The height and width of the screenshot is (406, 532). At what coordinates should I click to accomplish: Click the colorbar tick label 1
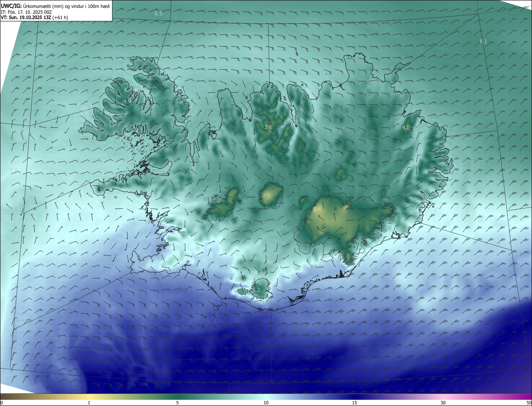pyautogui.click(x=89, y=403)
